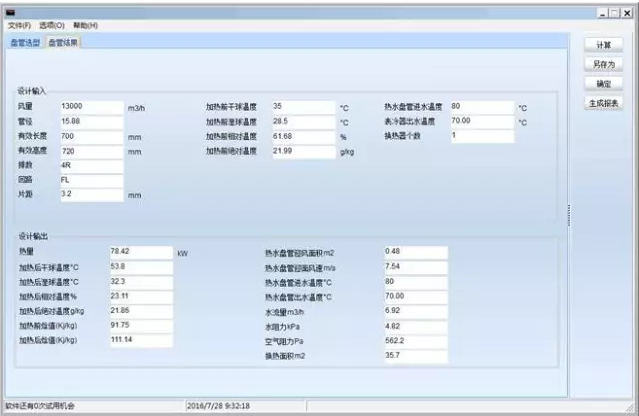639x416 pixels.
Task: Click the 热量 output field showing 78.42
Action: [x=141, y=252]
